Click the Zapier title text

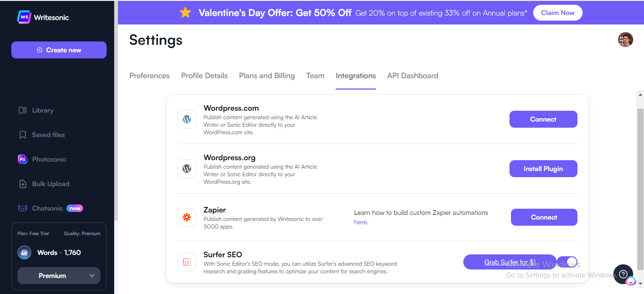tap(215, 210)
